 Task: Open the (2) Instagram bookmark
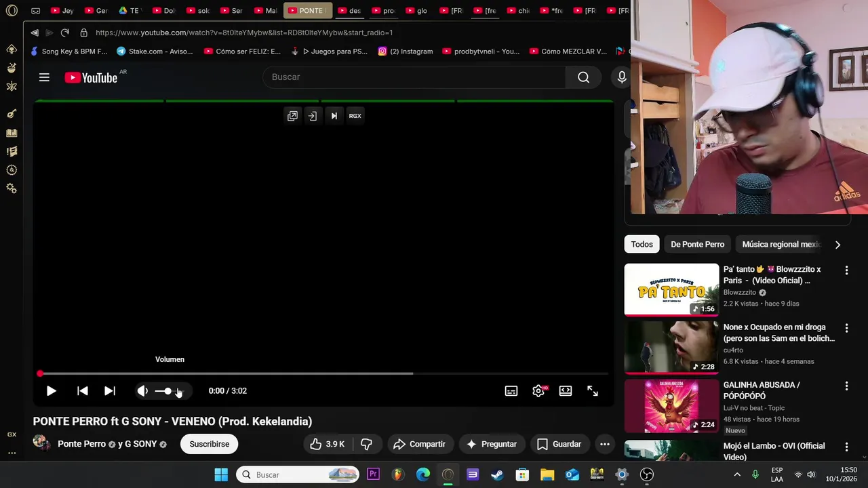point(405,51)
